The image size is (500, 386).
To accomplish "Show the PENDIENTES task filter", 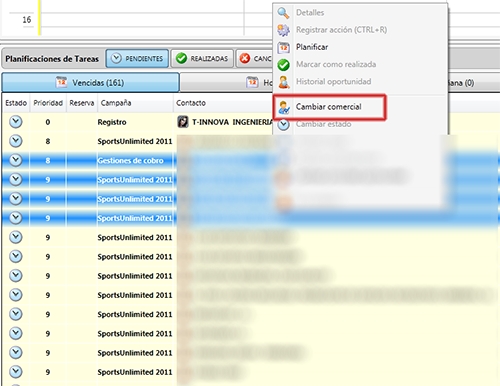I will click(x=137, y=59).
